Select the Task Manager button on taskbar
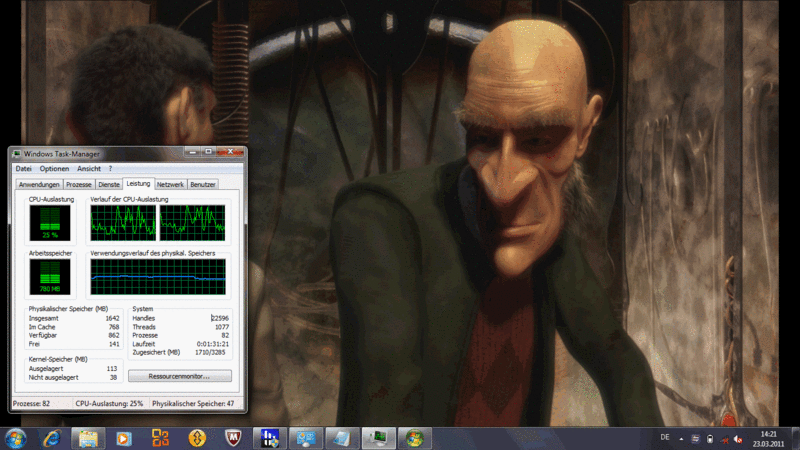 (x=379, y=438)
